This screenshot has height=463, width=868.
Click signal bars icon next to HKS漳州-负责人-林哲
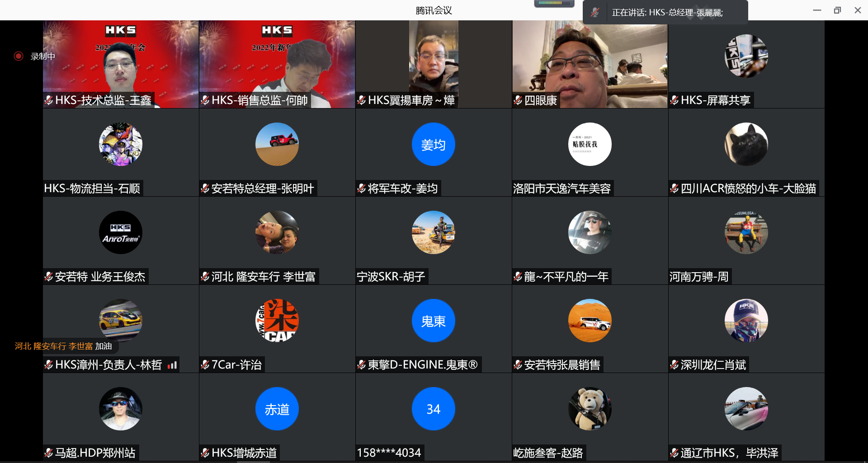click(x=172, y=365)
